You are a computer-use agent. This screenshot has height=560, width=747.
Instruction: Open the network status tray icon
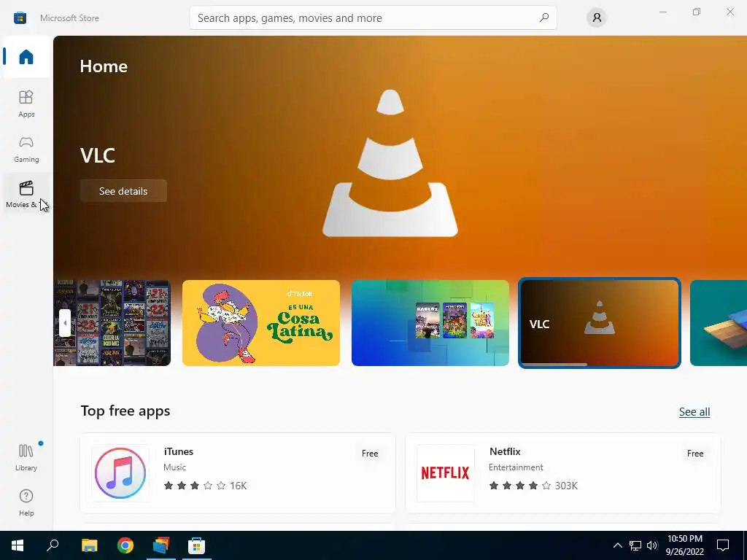pos(635,545)
